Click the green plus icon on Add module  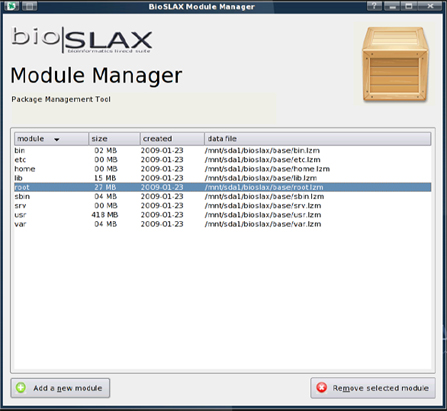click(x=21, y=388)
